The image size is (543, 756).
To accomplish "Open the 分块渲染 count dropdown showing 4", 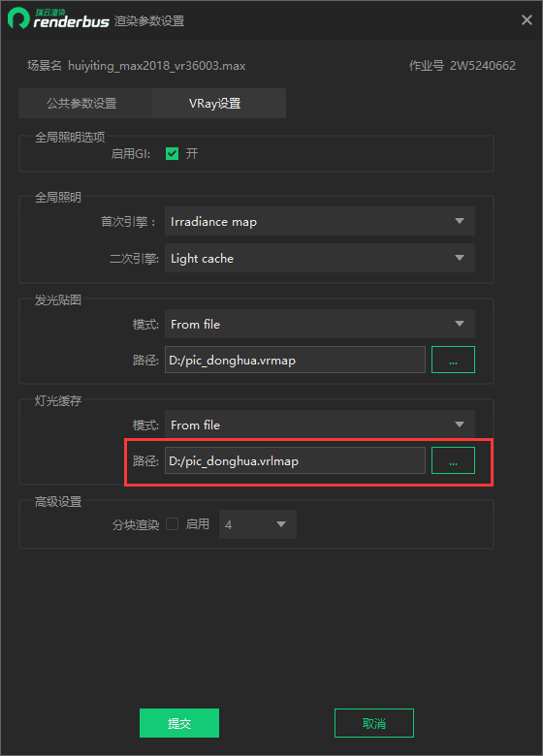I will coord(258,524).
